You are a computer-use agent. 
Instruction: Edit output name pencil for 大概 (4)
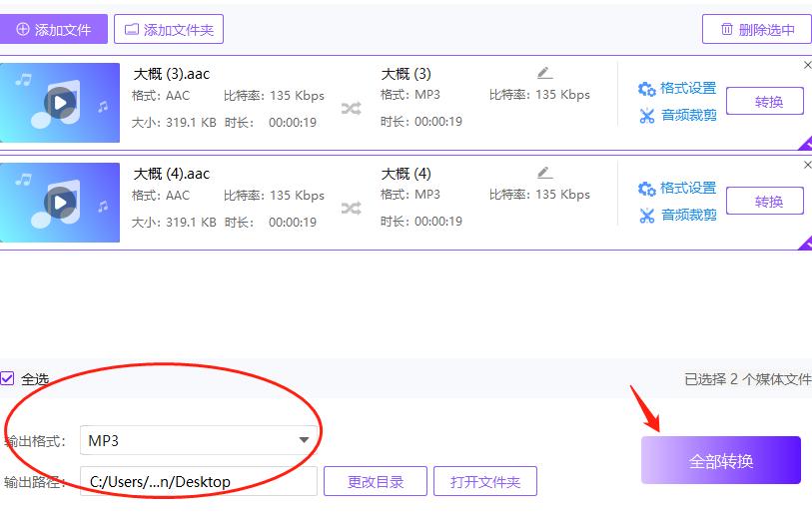[x=544, y=173]
